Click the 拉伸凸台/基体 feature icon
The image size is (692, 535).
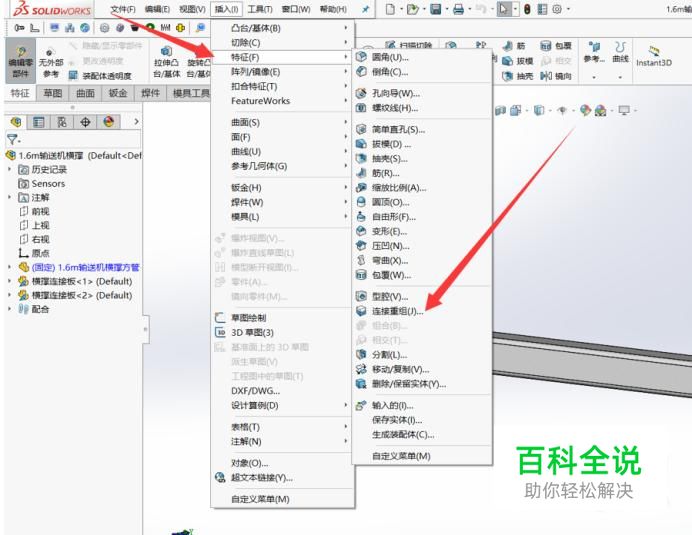[166, 62]
